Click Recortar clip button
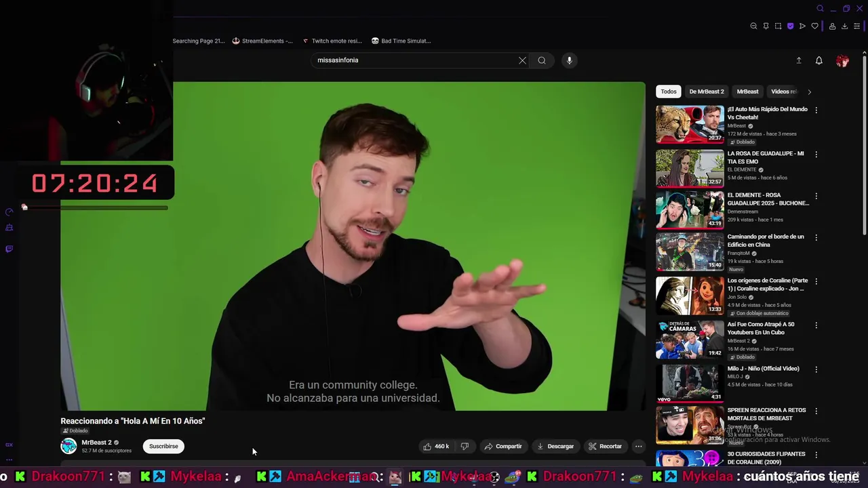 point(606,446)
